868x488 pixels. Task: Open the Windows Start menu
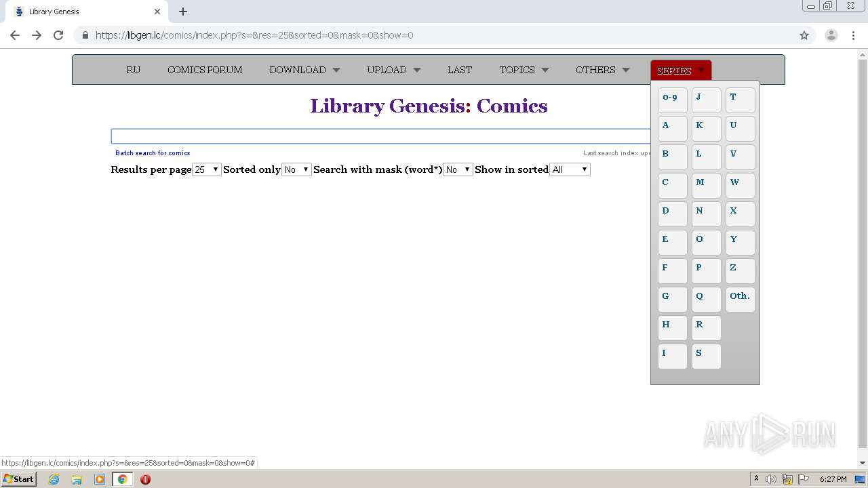coord(18,479)
